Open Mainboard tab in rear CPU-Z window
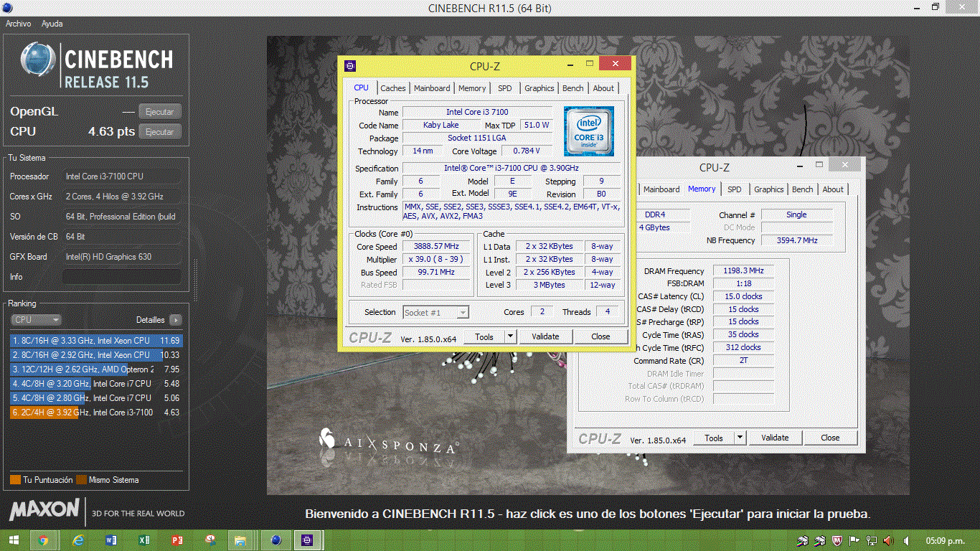The width and height of the screenshot is (980, 551). pyautogui.click(x=661, y=189)
